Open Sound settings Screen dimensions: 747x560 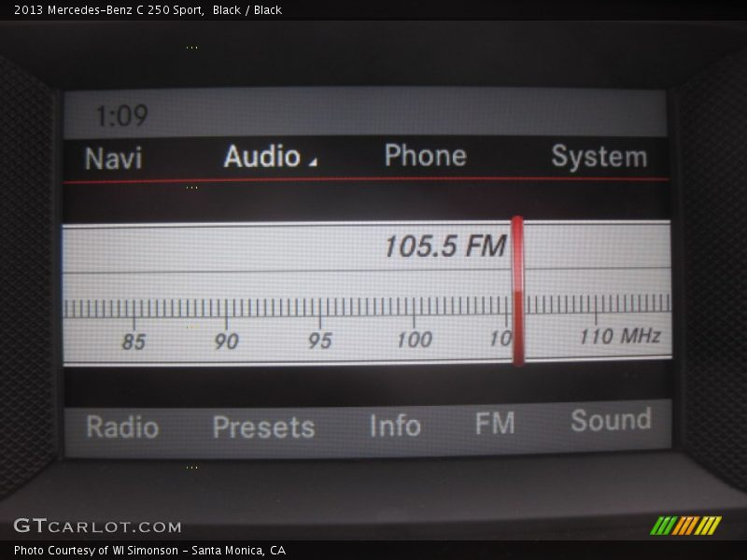pyautogui.click(x=611, y=421)
